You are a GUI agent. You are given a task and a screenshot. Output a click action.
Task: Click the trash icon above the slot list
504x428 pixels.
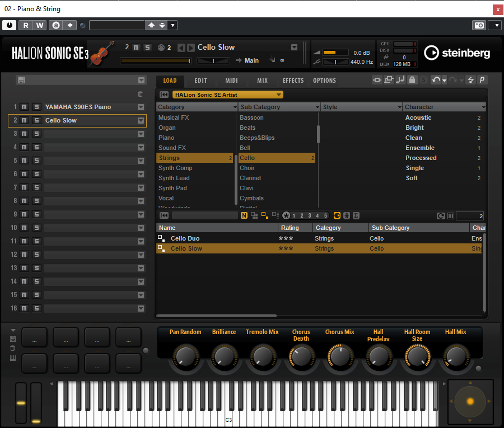140,94
